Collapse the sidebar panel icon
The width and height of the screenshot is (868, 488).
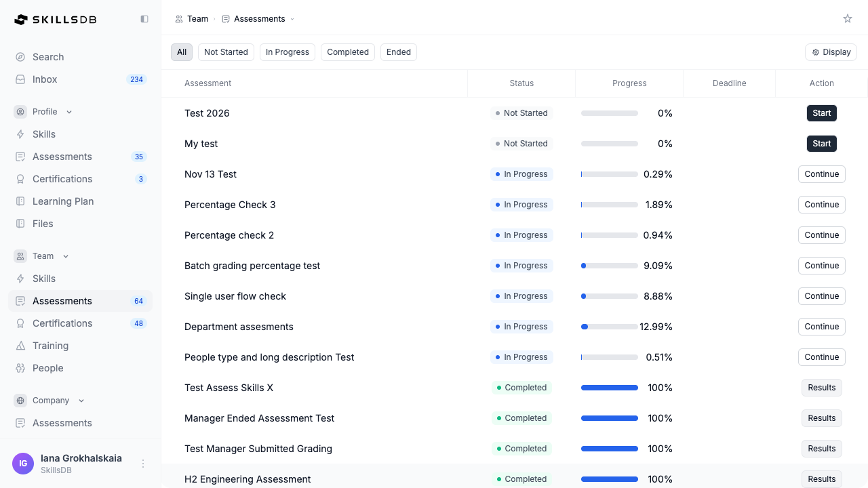(x=144, y=19)
